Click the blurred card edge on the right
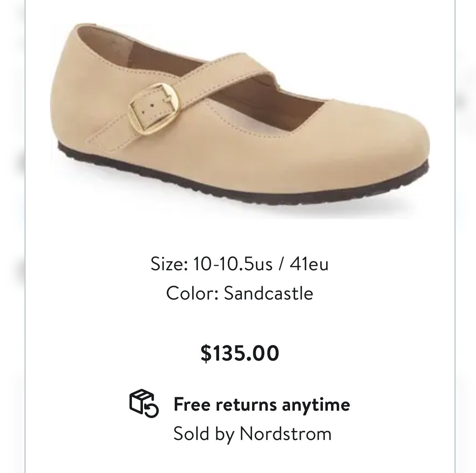 coord(466,237)
